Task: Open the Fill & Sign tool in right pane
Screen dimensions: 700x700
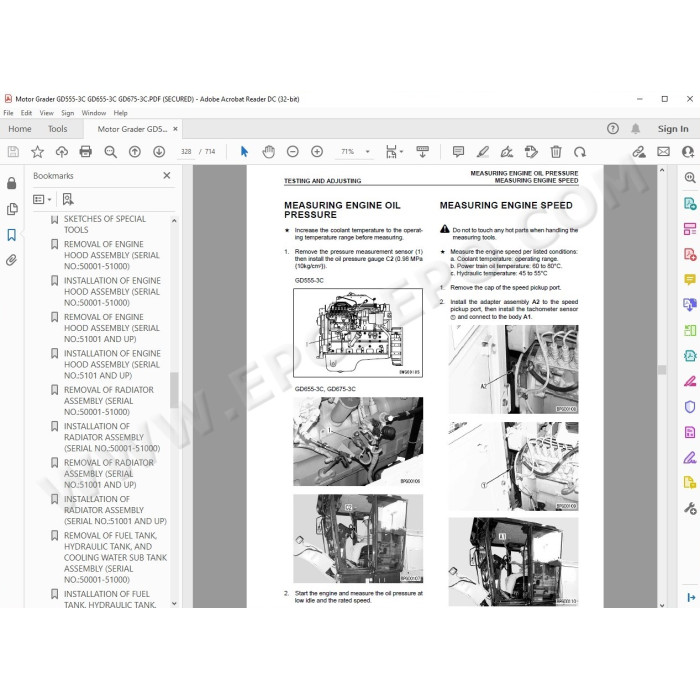Action: tap(690, 458)
